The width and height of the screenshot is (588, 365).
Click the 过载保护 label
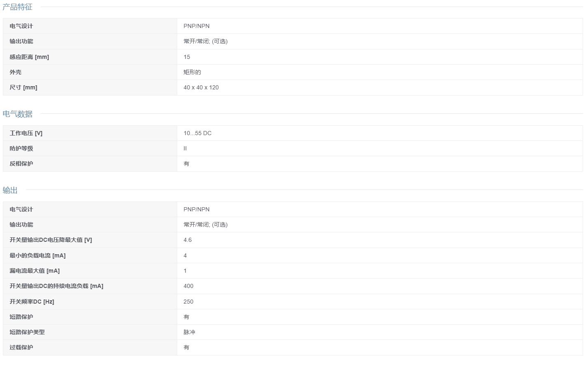pyautogui.click(x=21, y=347)
